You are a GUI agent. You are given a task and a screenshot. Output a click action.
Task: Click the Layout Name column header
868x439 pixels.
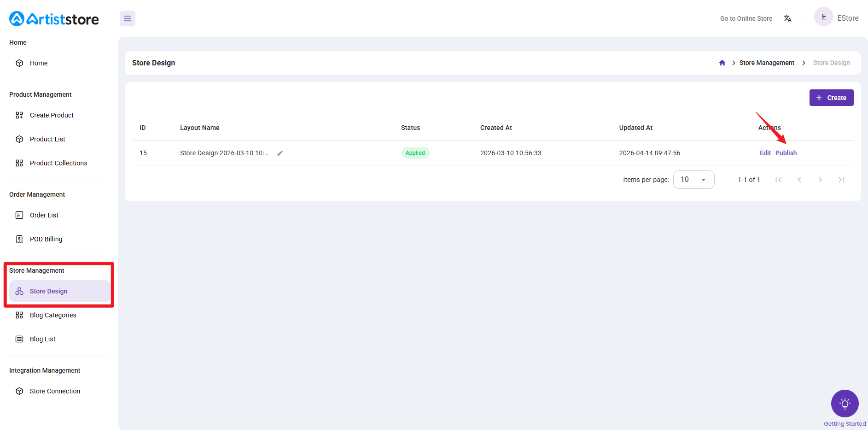pos(200,128)
